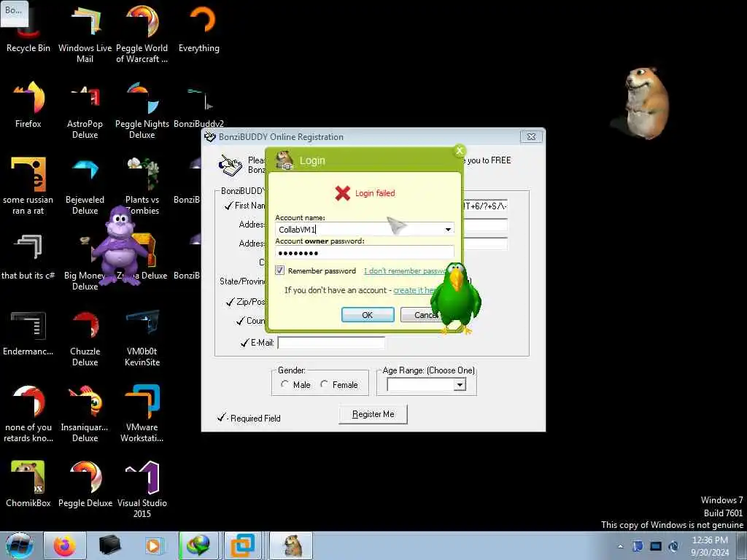Open Visual Studio 2015 desktop shortcut
The height and width of the screenshot is (560, 747).
coord(142,489)
